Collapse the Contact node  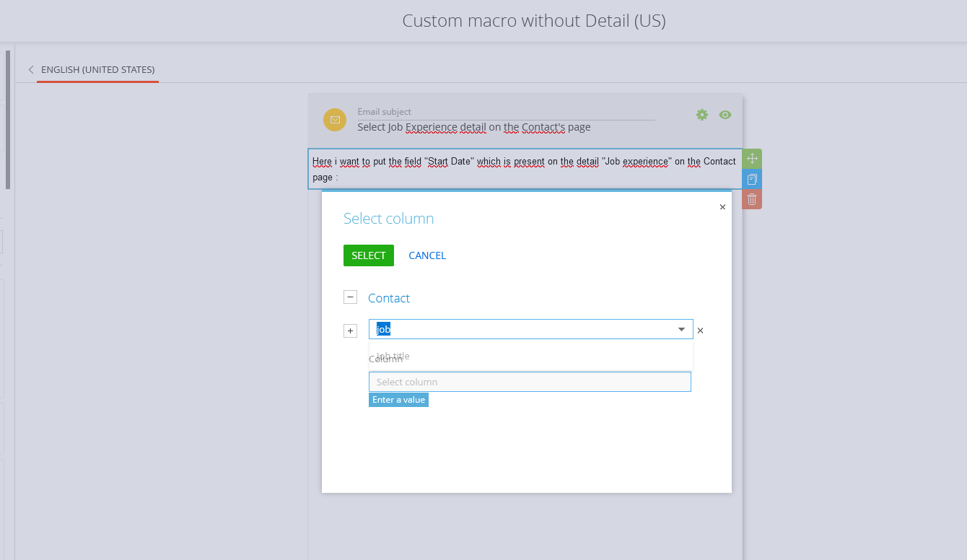pyautogui.click(x=350, y=297)
